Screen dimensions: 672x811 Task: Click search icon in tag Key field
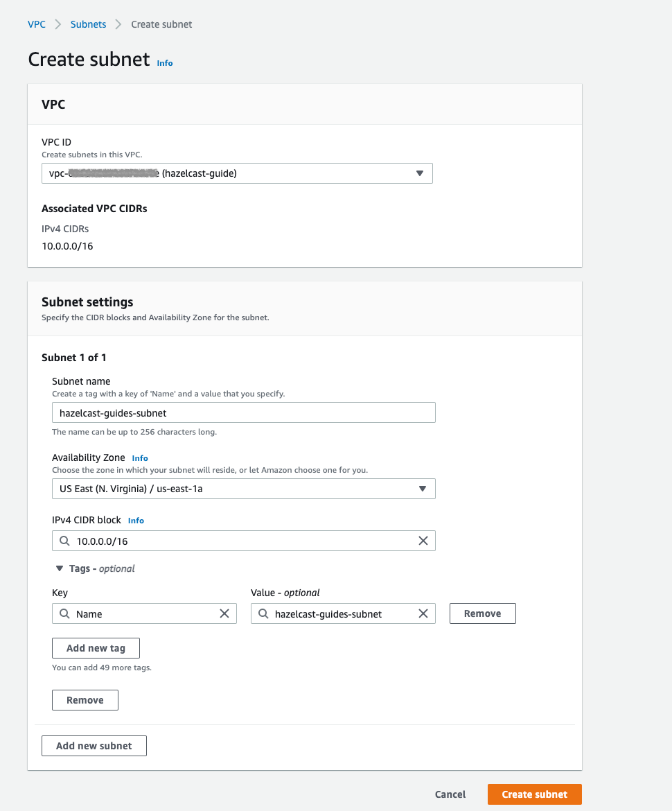[x=64, y=613]
